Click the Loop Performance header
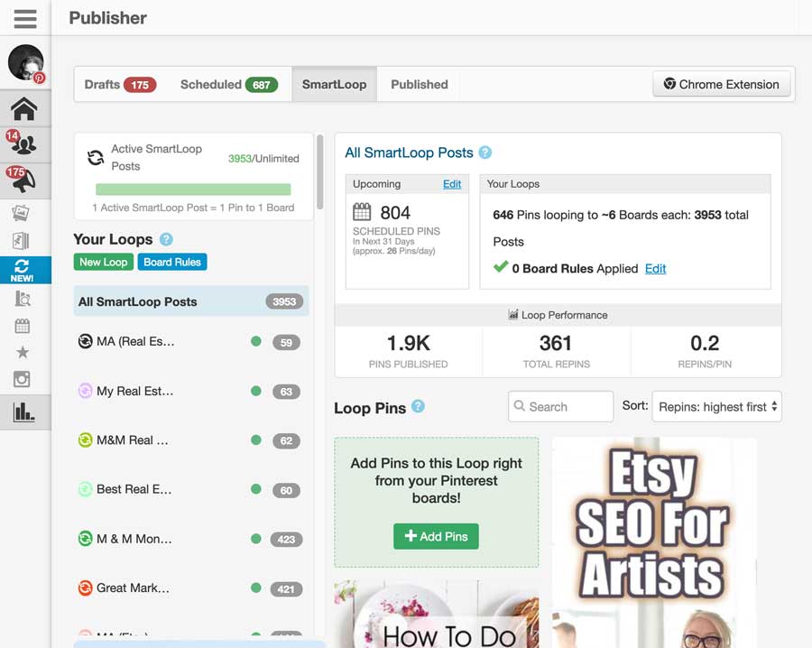This screenshot has height=648, width=812. 558,315
